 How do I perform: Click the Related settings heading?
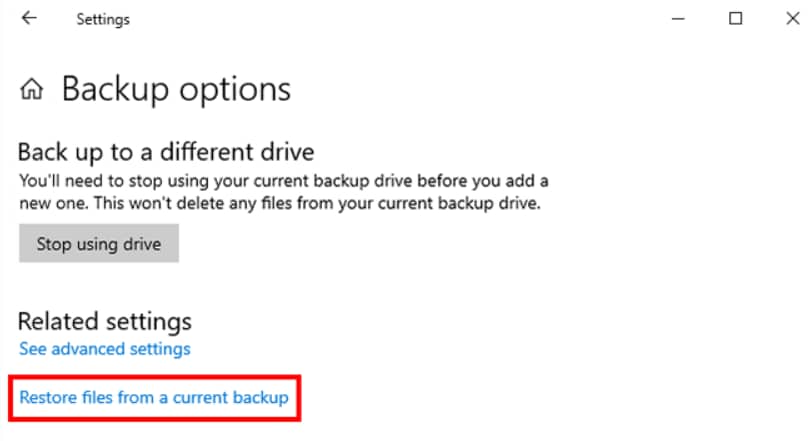(105, 322)
